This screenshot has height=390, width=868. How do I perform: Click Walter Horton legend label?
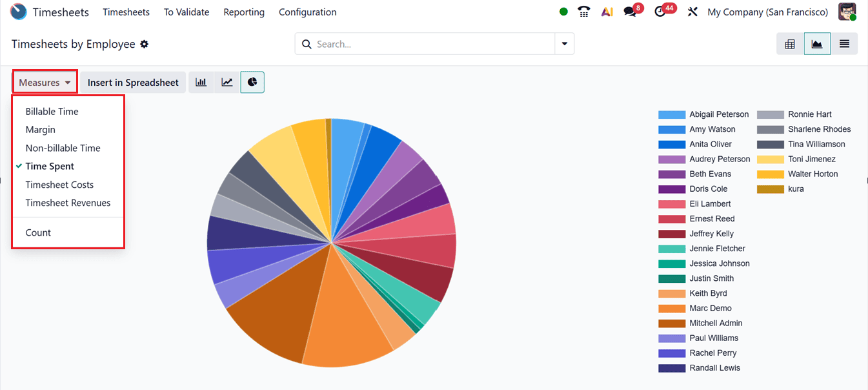point(813,174)
